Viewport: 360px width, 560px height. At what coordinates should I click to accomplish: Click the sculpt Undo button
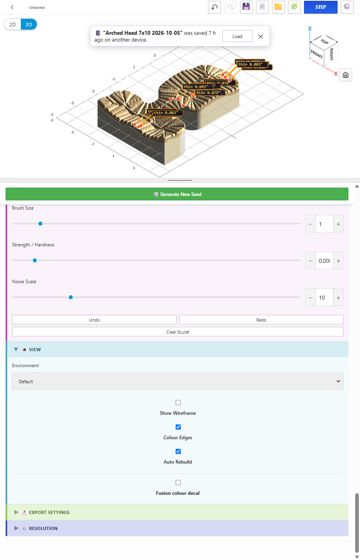click(94, 320)
